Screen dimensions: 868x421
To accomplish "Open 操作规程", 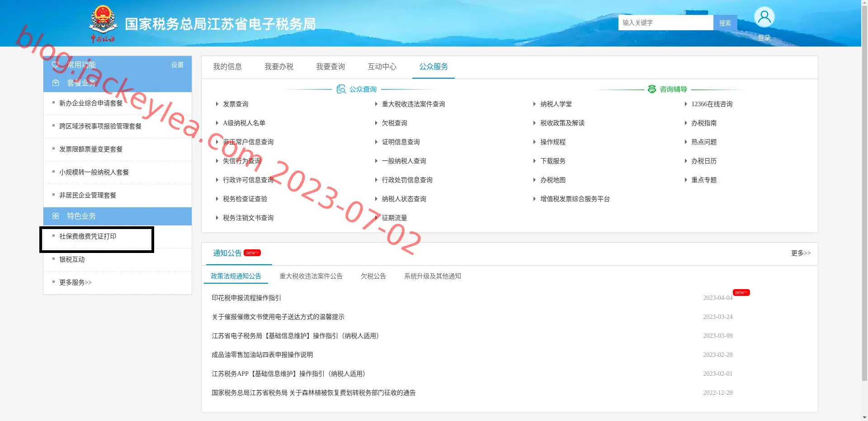I will pos(553,142).
